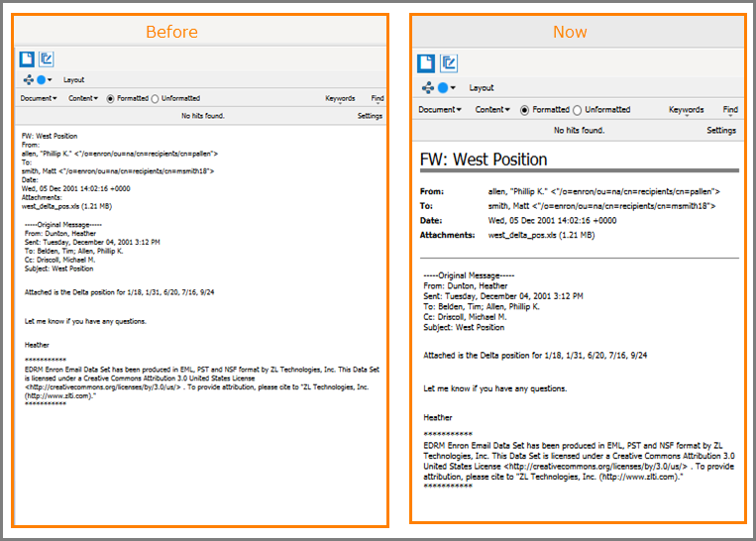Click the document page icon in Now panel
756x541 pixels.
[x=426, y=63]
